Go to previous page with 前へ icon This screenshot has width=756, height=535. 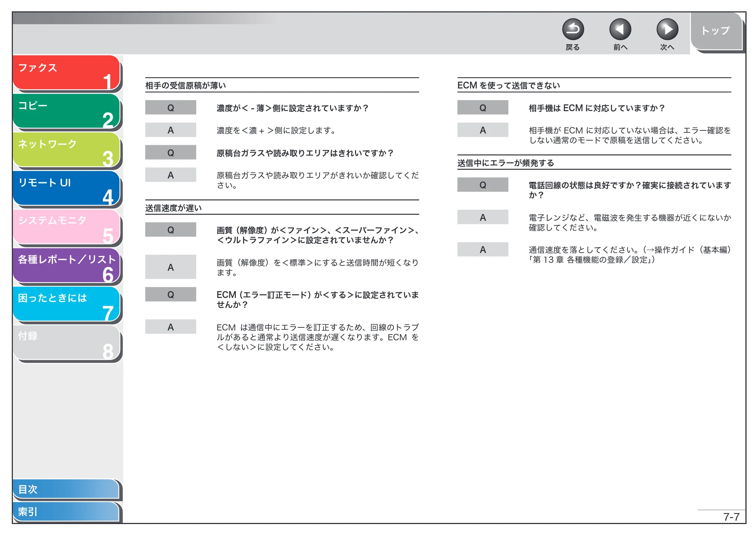(x=620, y=29)
